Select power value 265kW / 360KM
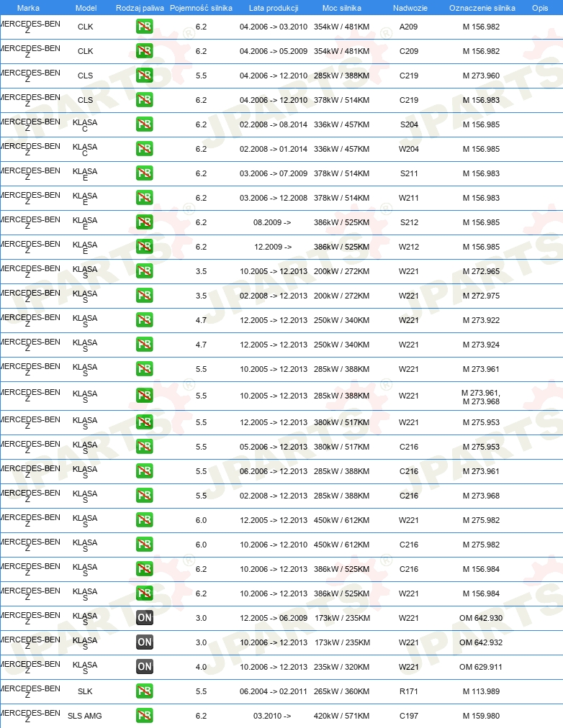 341,691
